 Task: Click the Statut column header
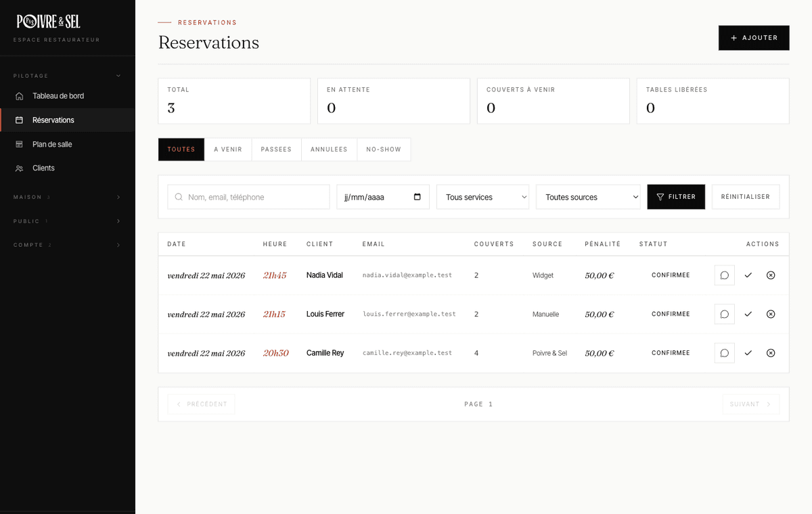coord(654,244)
